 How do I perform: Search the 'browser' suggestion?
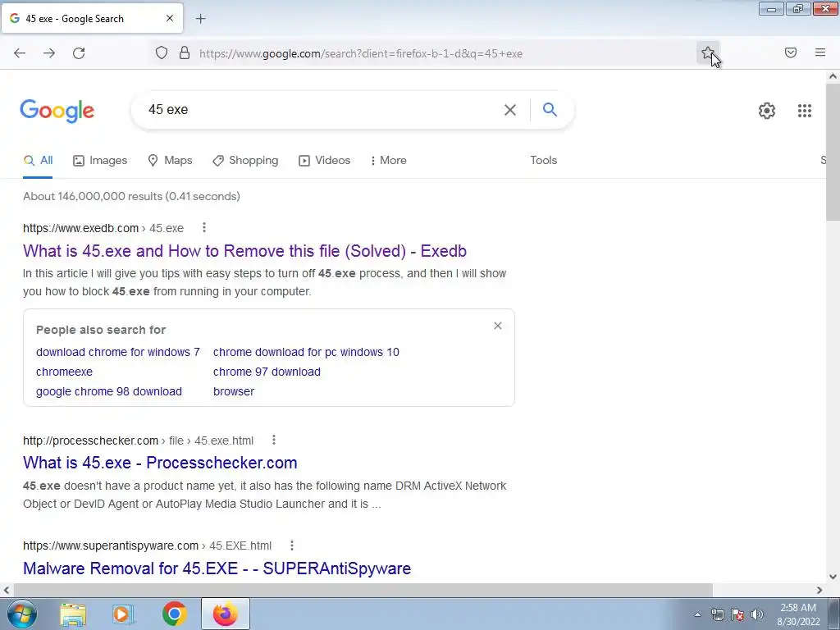234,391
